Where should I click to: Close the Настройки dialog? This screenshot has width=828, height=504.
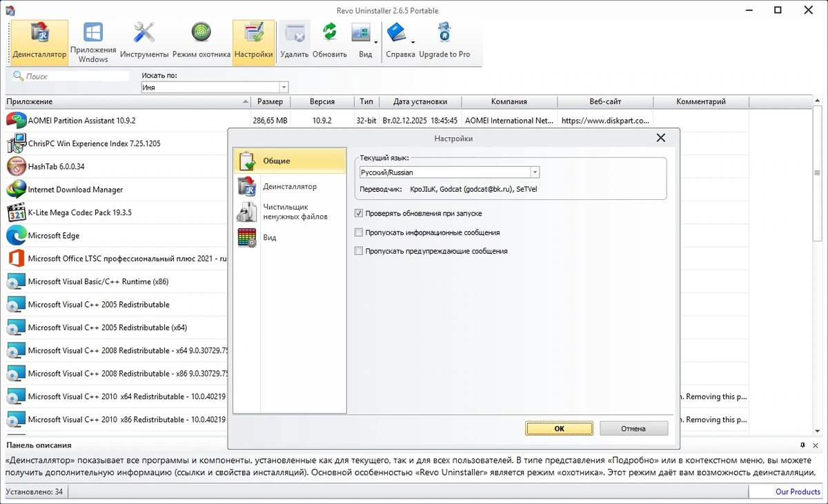(661, 138)
